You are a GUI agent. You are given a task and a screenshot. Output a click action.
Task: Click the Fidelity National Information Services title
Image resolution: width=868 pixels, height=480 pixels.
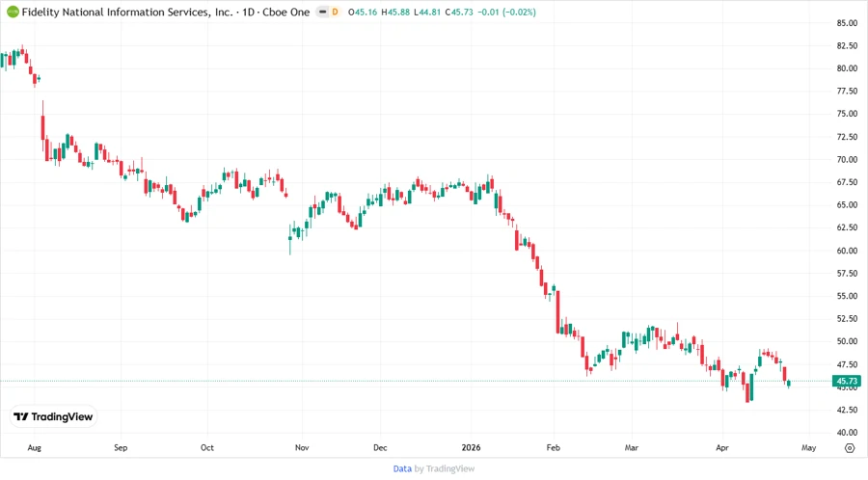[x=127, y=12]
